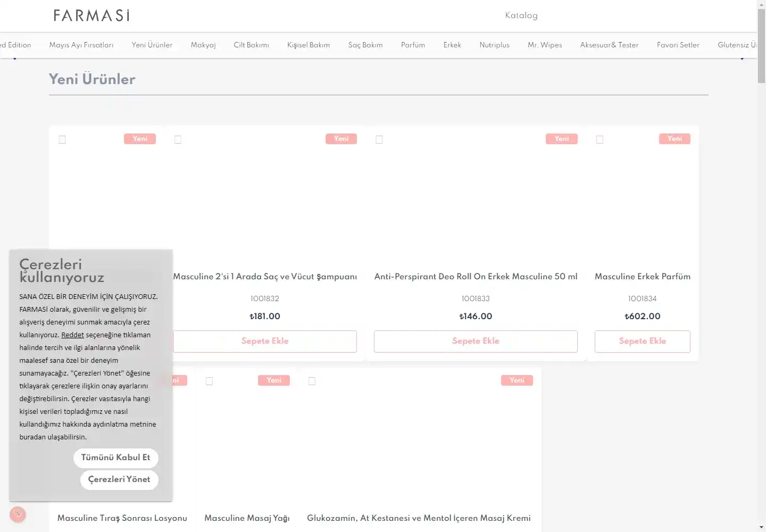This screenshot has width=766, height=532.
Task: Tick checkbox on Glukozamin Masaj Kremi card
Action: click(x=312, y=381)
